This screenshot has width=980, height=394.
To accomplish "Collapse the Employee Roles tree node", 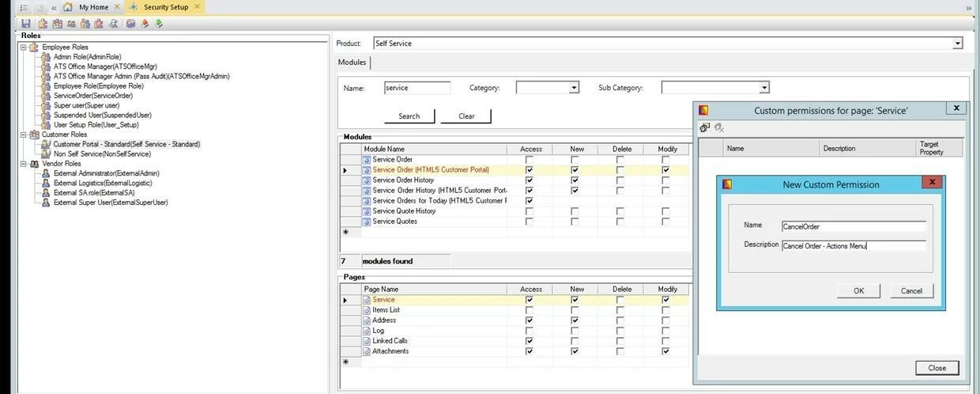I will point(24,47).
